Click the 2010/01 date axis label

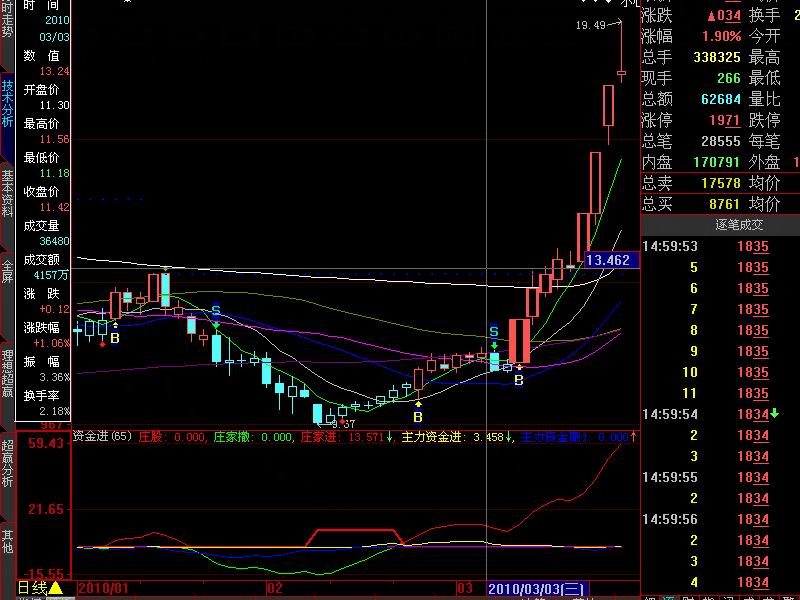(103, 588)
